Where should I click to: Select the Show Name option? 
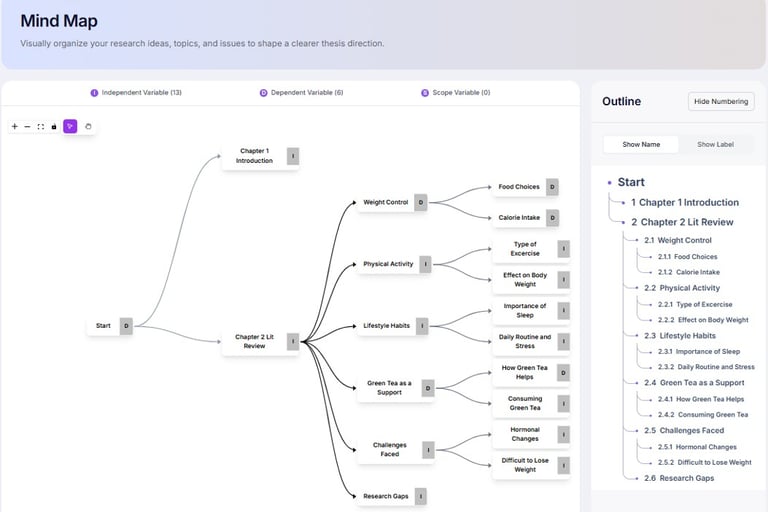[641, 144]
